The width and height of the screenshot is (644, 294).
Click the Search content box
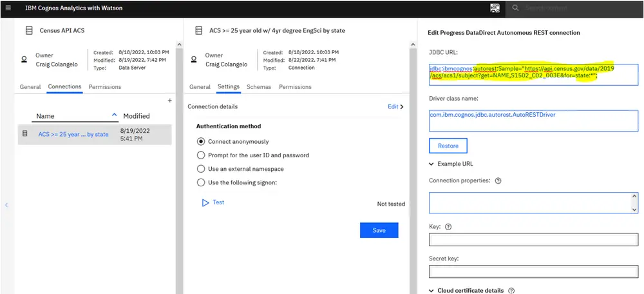point(575,8)
